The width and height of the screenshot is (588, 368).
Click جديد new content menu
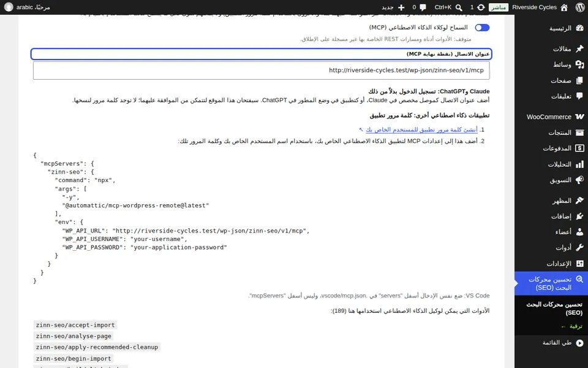click(387, 7)
